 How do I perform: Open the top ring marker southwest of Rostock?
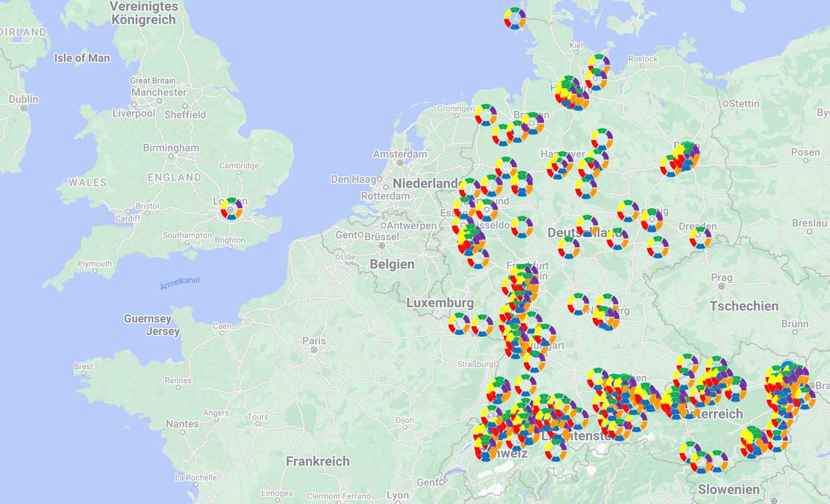tap(599, 65)
